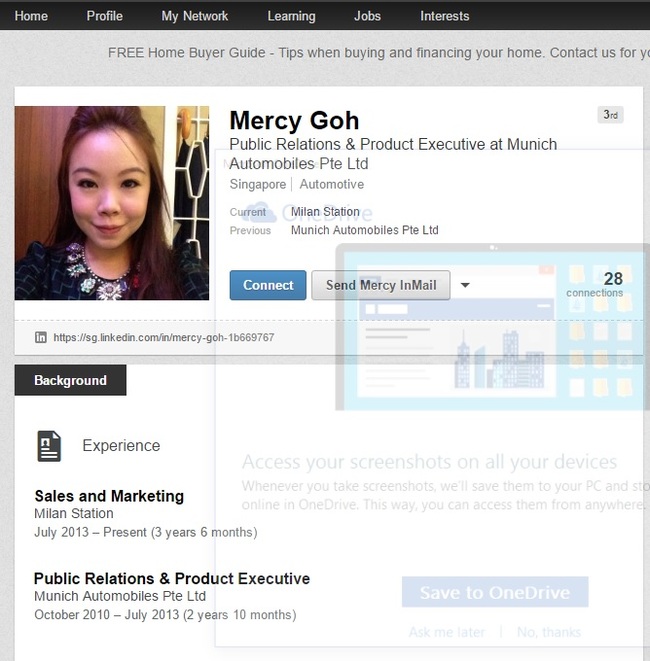650x661 pixels.
Task: Select the Background section tab
Action: coord(70,380)
